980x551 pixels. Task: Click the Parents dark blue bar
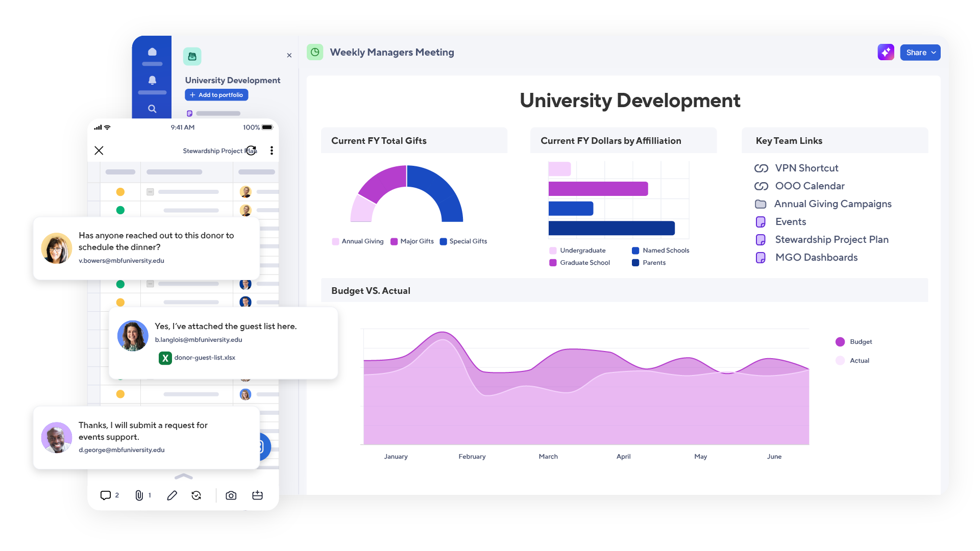(x=611, y=228)
